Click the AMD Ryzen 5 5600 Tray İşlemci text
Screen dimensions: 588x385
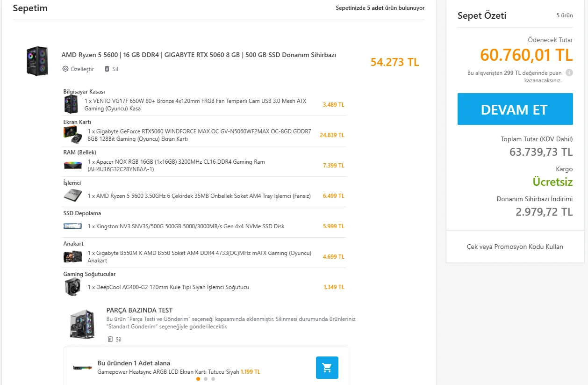[199, 196]
